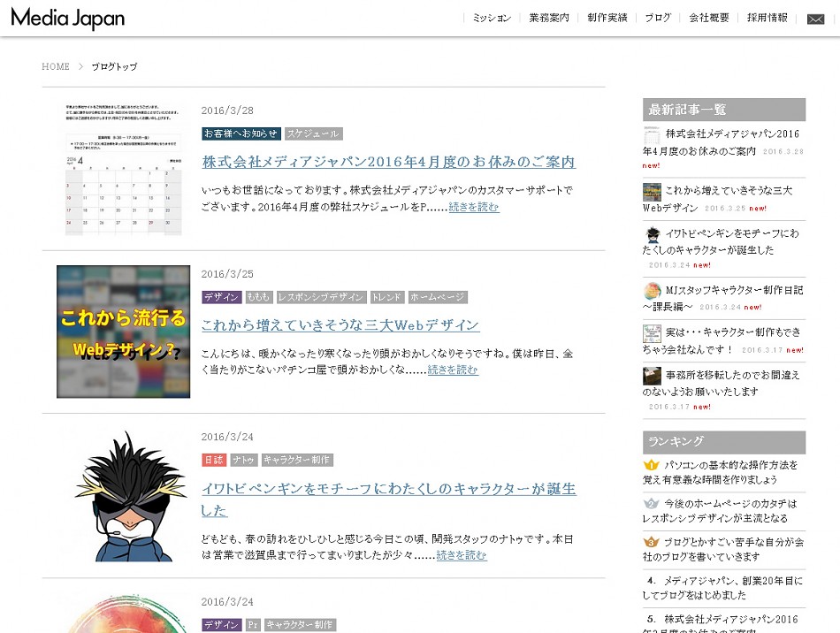Click 続きを読む for the penguin character post
The height and width of the screenshot is (633, 840).
(x=462, y=555)
